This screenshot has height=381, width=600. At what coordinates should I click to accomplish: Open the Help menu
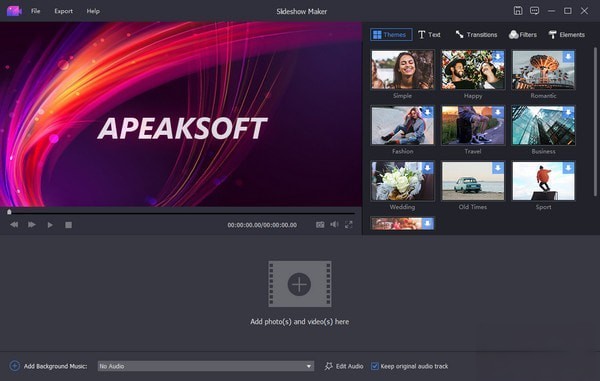(x=93, y=11)
